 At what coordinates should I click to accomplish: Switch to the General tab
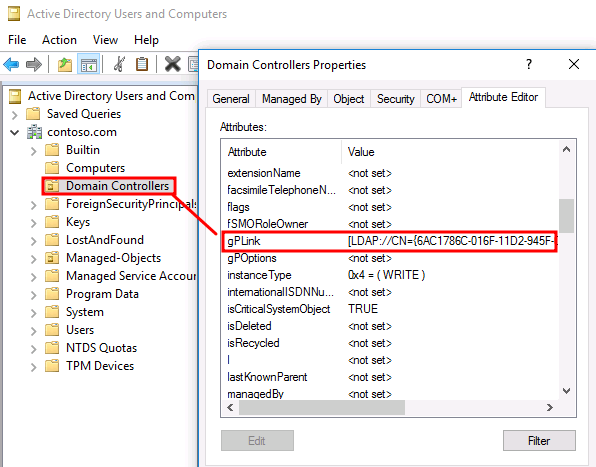[x=231, y=99]
